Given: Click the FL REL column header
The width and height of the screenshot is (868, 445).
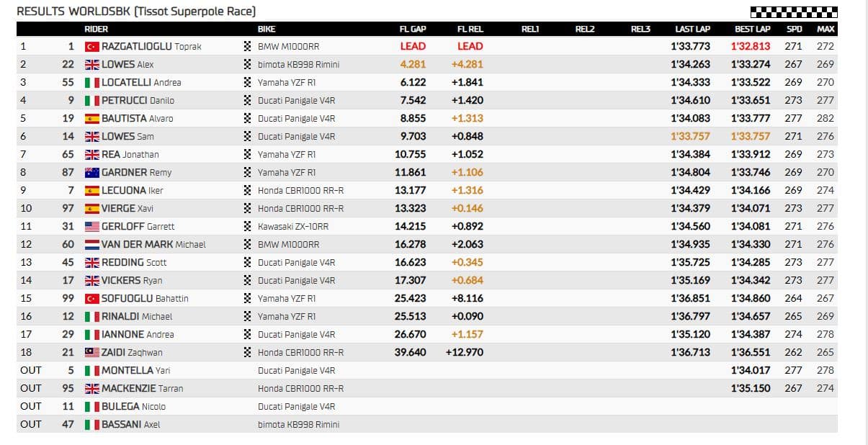Looking at the screenshot, I should click(470, 29).
